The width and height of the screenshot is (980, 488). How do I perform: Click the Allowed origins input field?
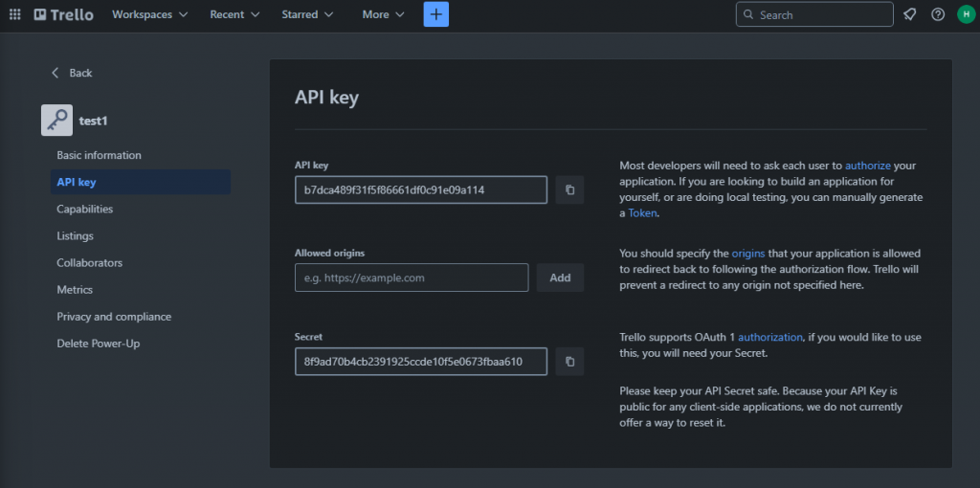point(412,277)
